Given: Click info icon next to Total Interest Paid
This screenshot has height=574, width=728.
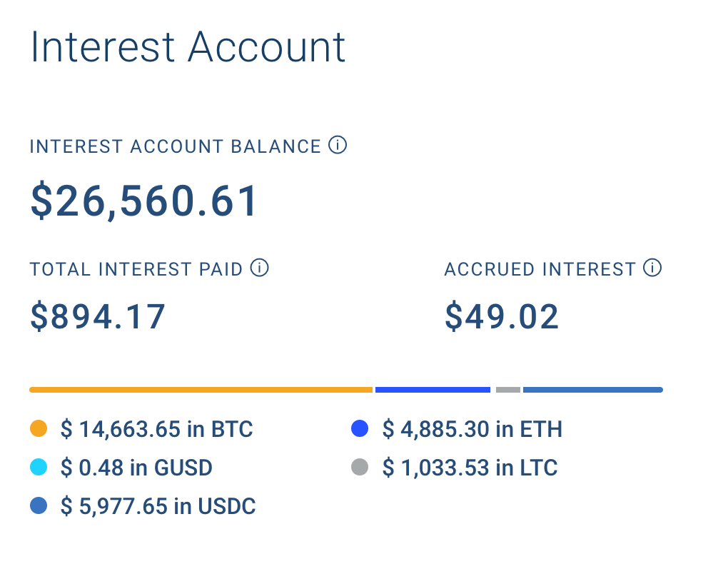Looking at the screenshot, I should pyautogui.click(x=260, y=268).
